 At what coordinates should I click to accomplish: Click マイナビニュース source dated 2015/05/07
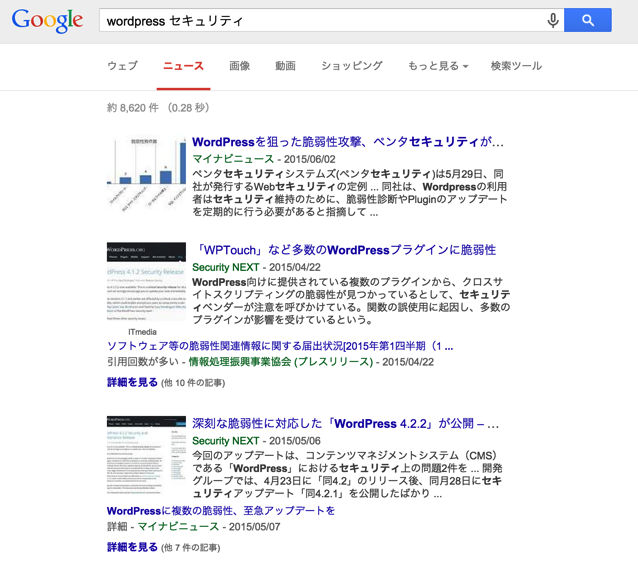point(178,526)
